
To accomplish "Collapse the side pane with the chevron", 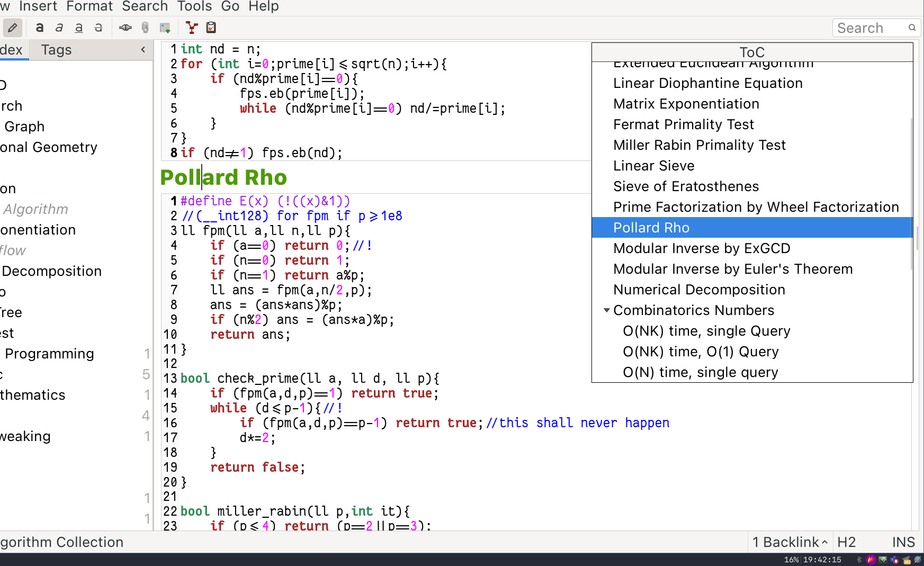I will [143, 50].
